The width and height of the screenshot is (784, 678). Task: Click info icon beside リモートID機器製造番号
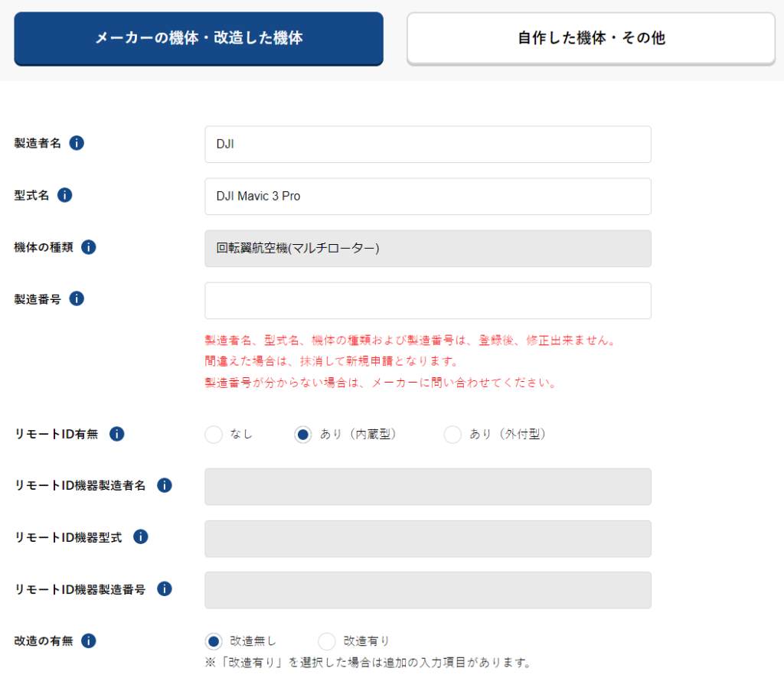pyautogui.click(x=165, y=588)
